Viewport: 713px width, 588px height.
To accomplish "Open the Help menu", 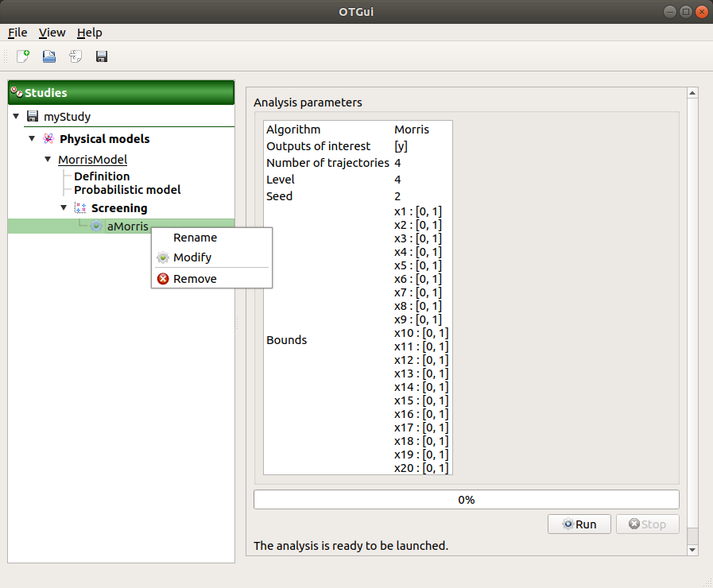I will pyautogui.click(x=89, y=33).
